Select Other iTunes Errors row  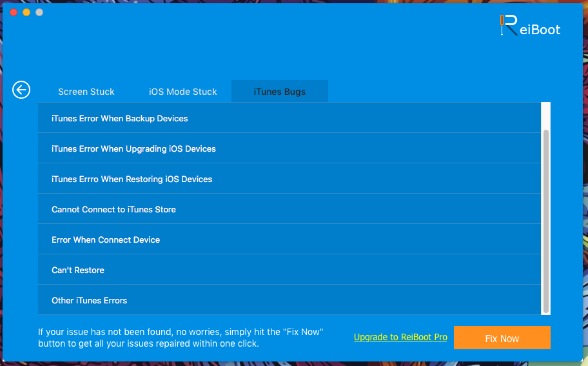coord(289,300)
